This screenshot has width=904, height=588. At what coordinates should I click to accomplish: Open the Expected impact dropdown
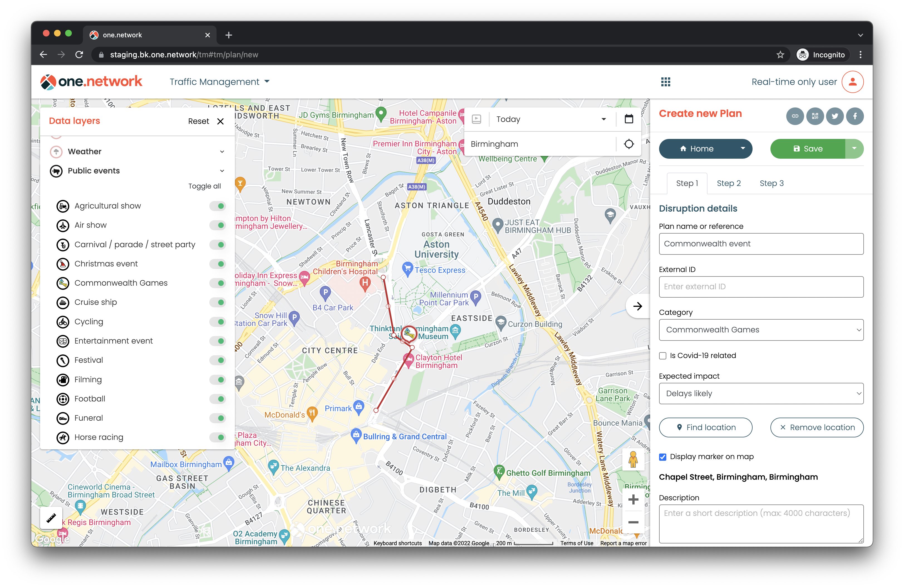(761, 393)
